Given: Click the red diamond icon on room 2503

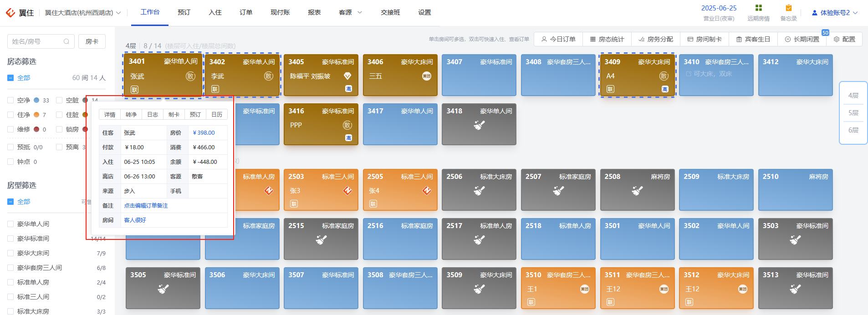Looking at the screenshot, I should [347, 191].
